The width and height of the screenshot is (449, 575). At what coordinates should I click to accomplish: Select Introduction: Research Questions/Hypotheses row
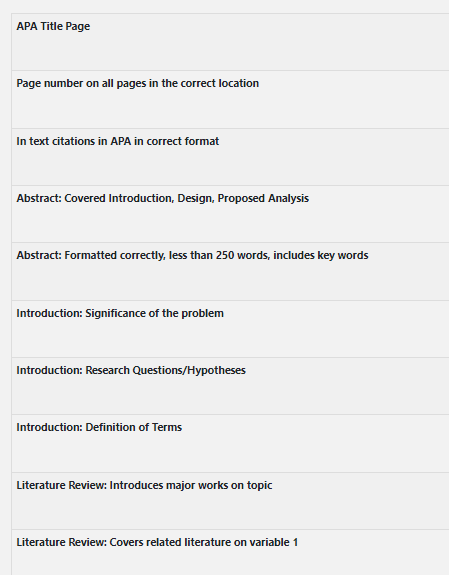point(230,386)
